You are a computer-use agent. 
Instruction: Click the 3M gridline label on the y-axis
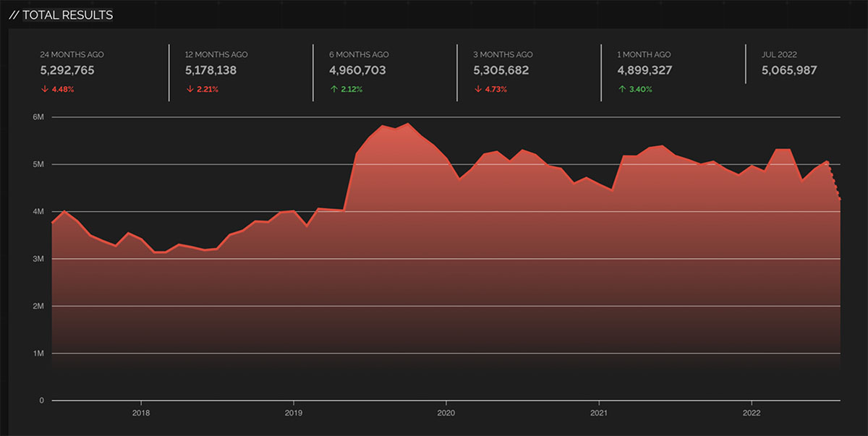(39, 259)
